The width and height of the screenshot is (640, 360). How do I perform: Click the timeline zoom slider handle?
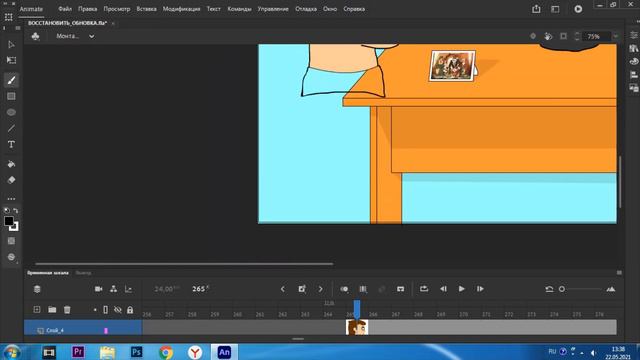(562, 289)
